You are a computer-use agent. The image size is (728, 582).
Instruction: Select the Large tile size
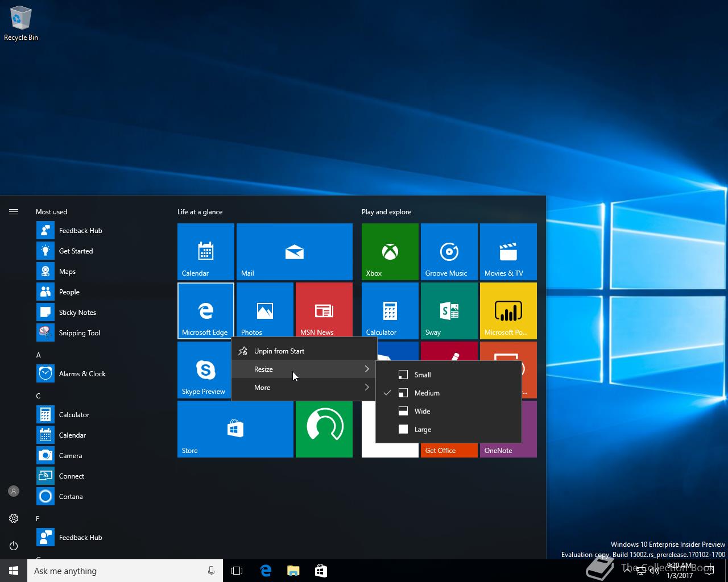click(449, 429)
